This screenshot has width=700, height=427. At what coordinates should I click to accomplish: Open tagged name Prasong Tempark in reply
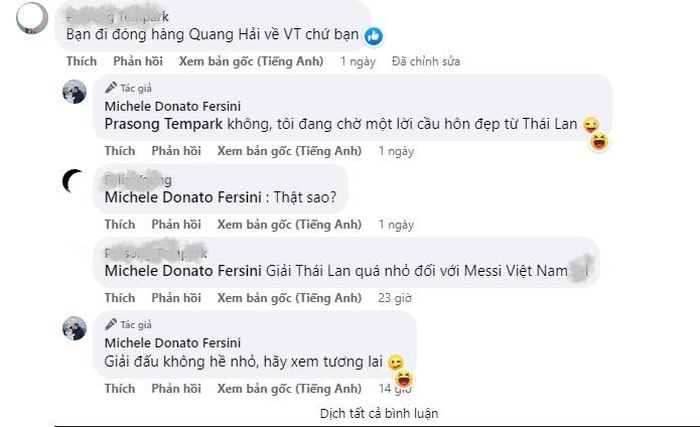coord(163,124)
